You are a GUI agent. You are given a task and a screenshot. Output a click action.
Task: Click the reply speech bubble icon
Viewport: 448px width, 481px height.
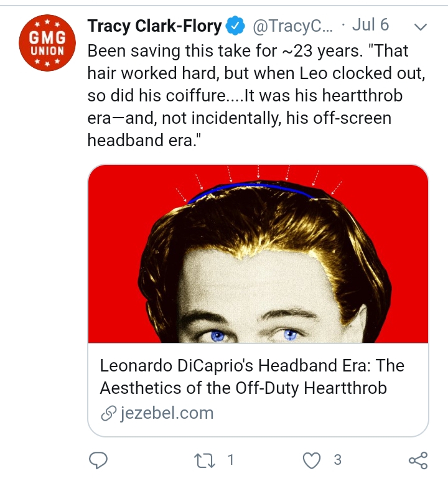pos(98,460)
